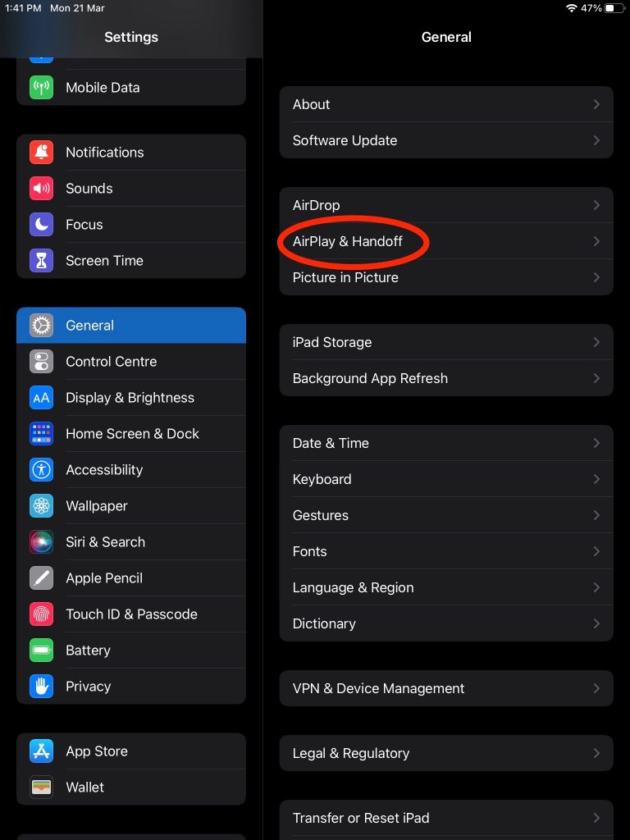Open Accessibility figure icon
This screenshot has width=630, height=840.
[41, 470]
